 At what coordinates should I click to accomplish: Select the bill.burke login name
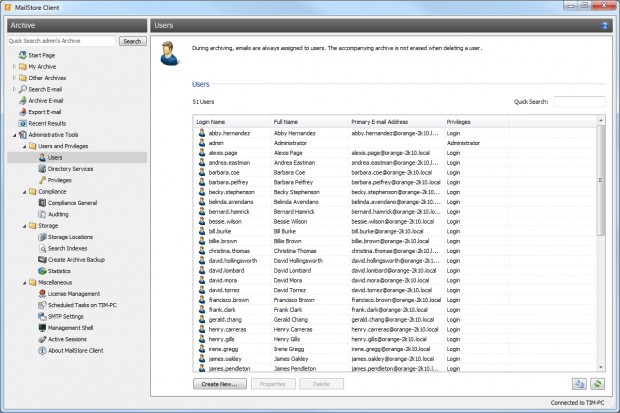click(220, 231)
